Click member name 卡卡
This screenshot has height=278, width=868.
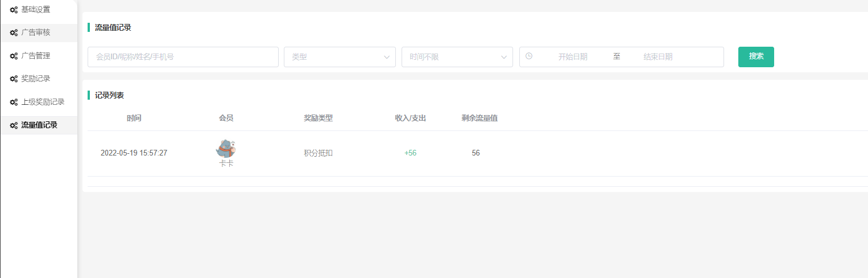click(226, 163)
